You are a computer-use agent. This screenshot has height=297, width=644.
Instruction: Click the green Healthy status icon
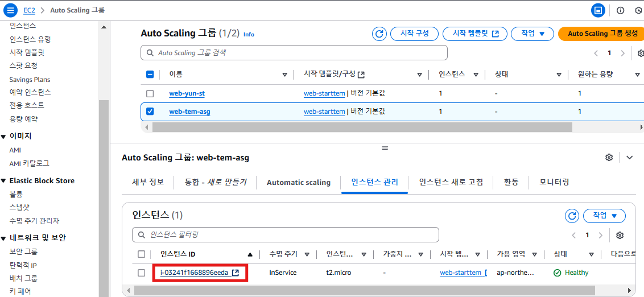tap(558, 273)
